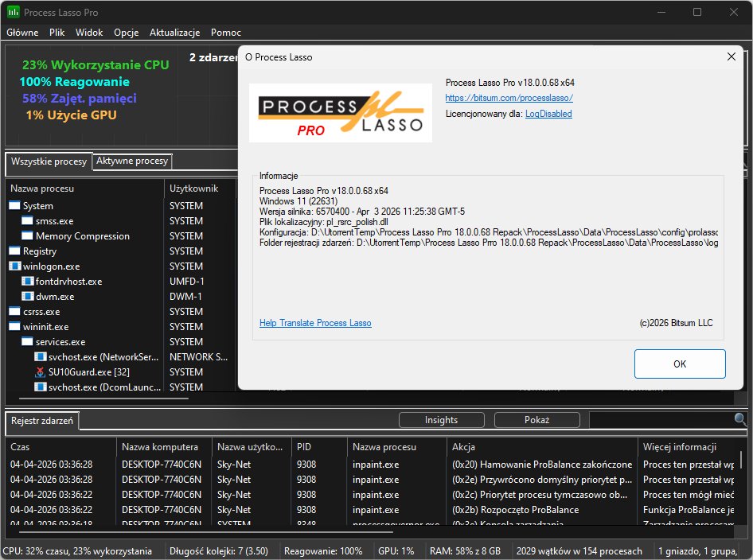Image resolution: width=753 pixels, height=560 pixels.
Task: Select the SU10Guard.exe [32] row
Action: (122, 372)
